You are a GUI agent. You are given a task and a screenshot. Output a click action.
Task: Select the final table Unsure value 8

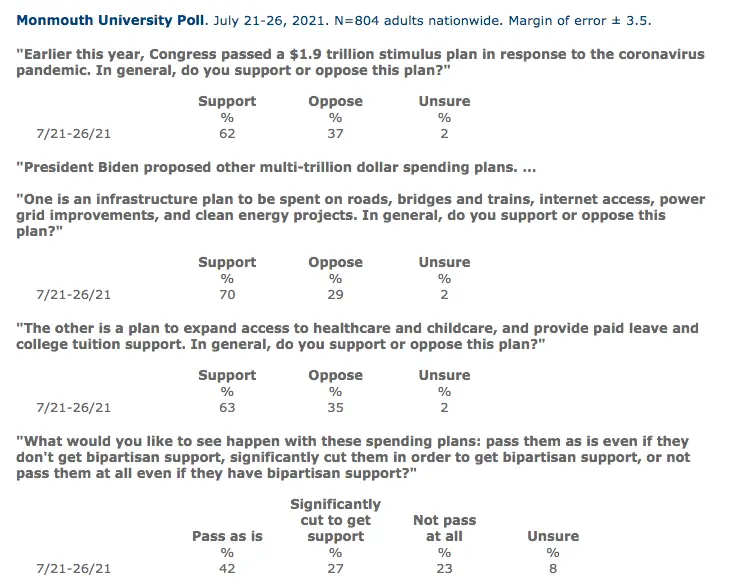(x=553, y=568)
